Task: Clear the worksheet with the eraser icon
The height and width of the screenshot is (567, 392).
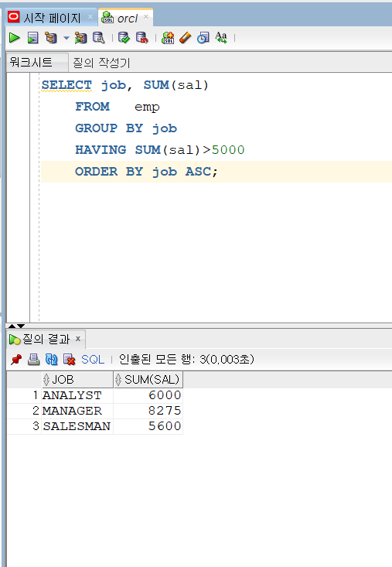Action: coord(186,38)
